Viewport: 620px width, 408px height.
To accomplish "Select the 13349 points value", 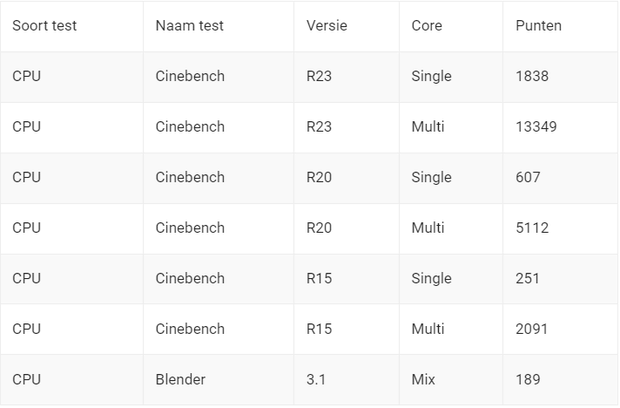I will point(536,127).
